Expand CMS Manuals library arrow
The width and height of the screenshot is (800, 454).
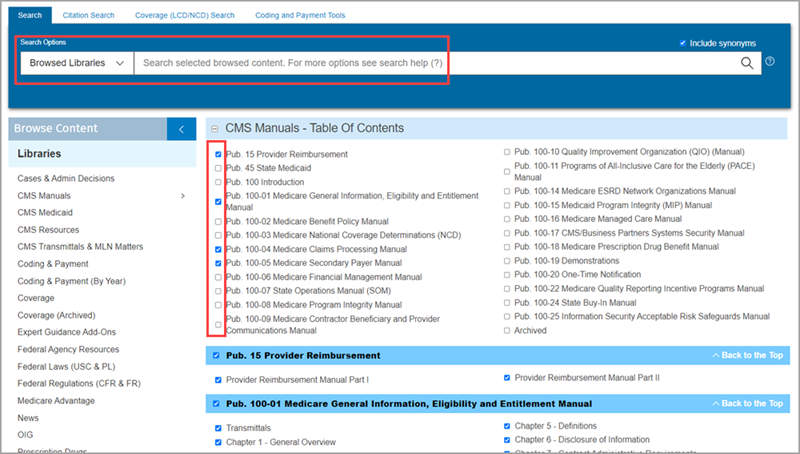pos(183,196)
